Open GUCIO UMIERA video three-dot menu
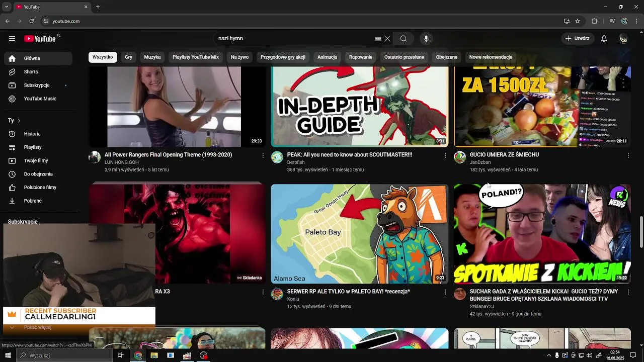This screenshot has height=362, width=644. 628,155
